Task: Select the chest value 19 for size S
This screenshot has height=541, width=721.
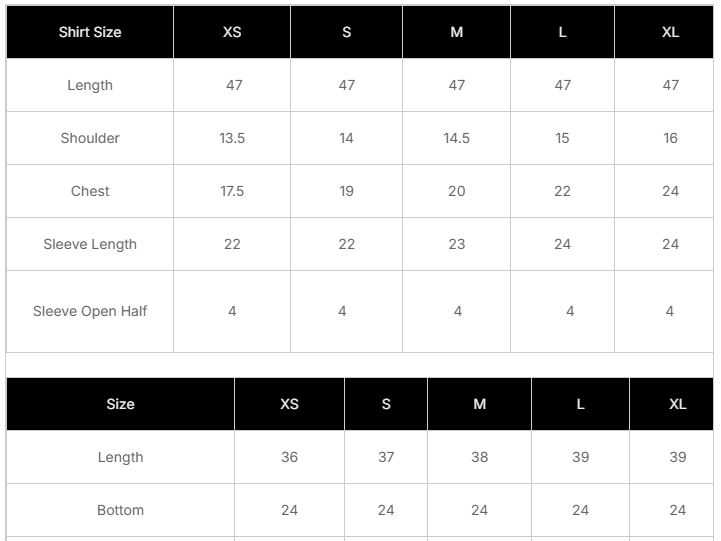Action: [346, 191]
